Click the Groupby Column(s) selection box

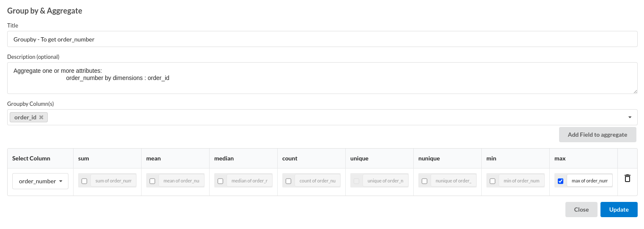click(322, 117)
